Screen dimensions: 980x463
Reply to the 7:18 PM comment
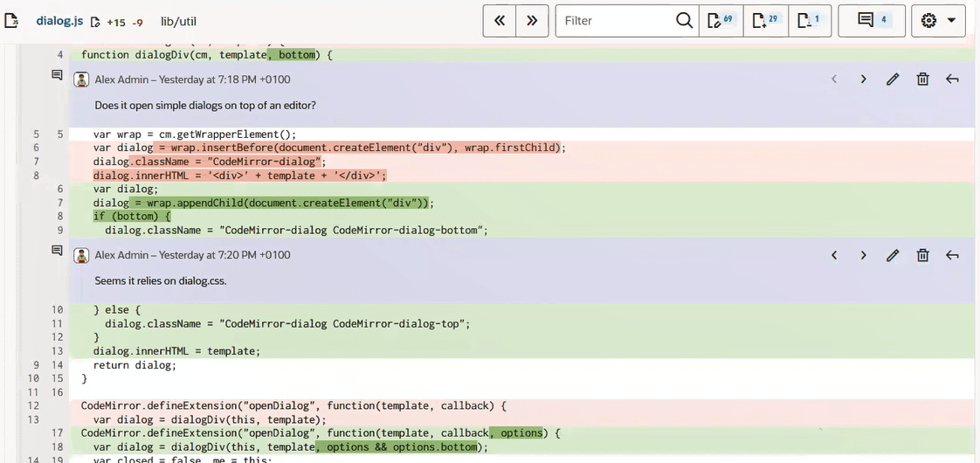(x=952, y=79)
